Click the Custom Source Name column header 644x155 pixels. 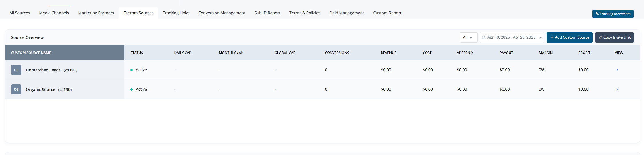(31, 53)
